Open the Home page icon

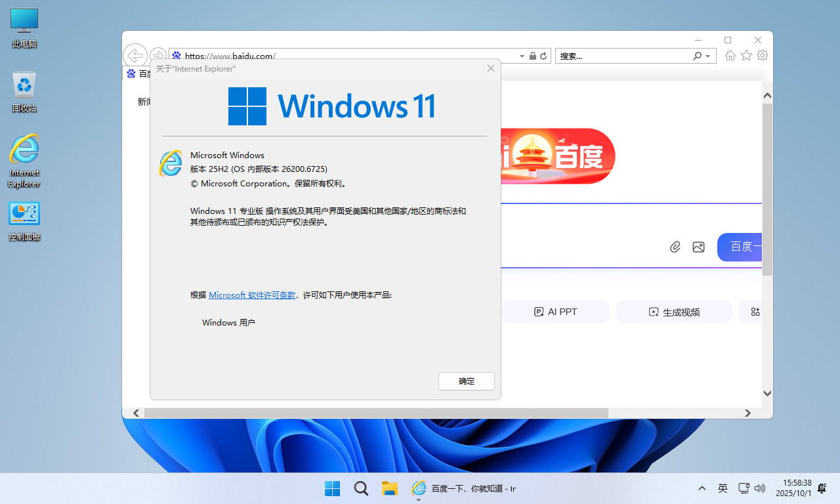click(x=730, y=56)
